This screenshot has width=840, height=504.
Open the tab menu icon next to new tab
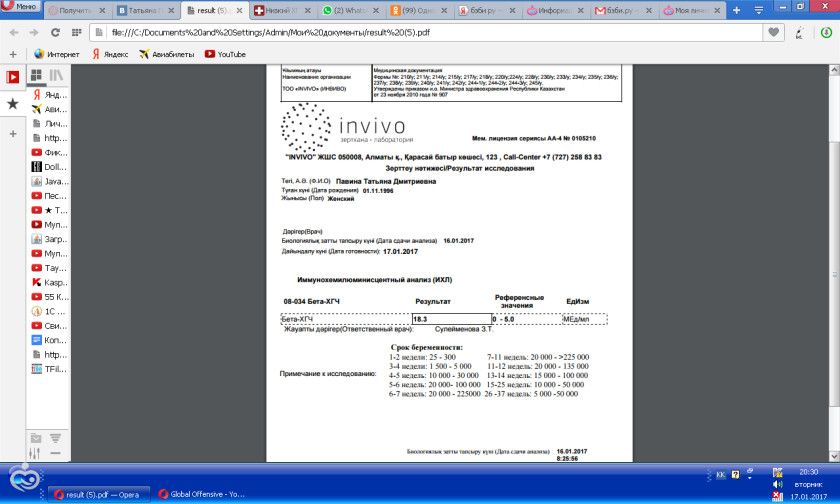point(759,10)
